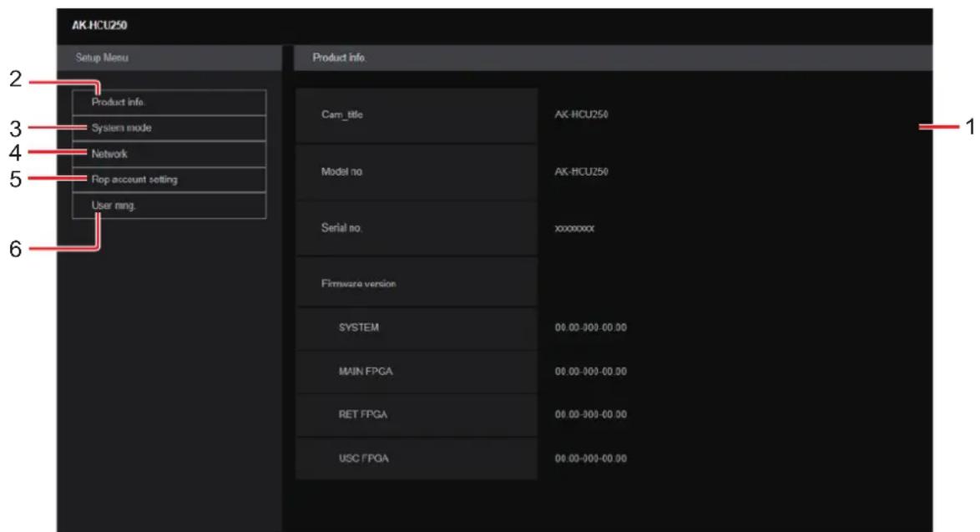The image size is (980, 532).
Task: Select Network in the Setup Menu
Action: (x=169, y=154)
